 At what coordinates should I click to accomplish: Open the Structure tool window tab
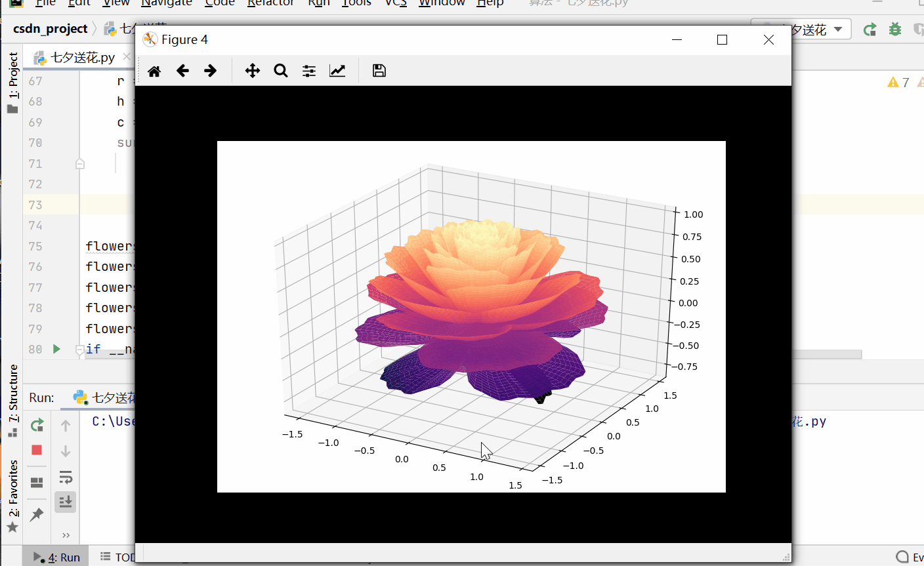coord(12,400)
